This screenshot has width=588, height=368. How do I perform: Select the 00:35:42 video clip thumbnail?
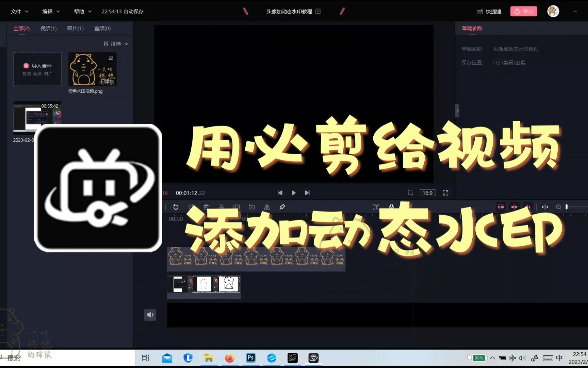(37, 118)
